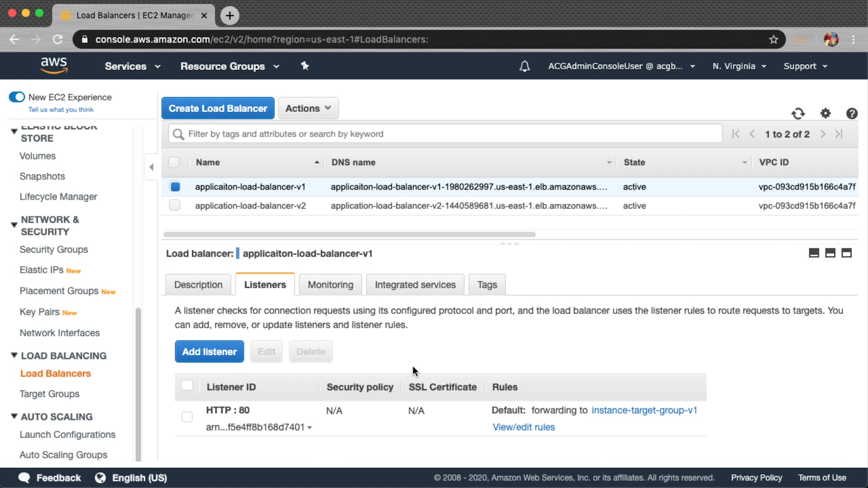Image resolution: width=868 pixels, height=488 pixels.
Task: Click the pin shortcut icon in navbar
Action: click(305, 66)
